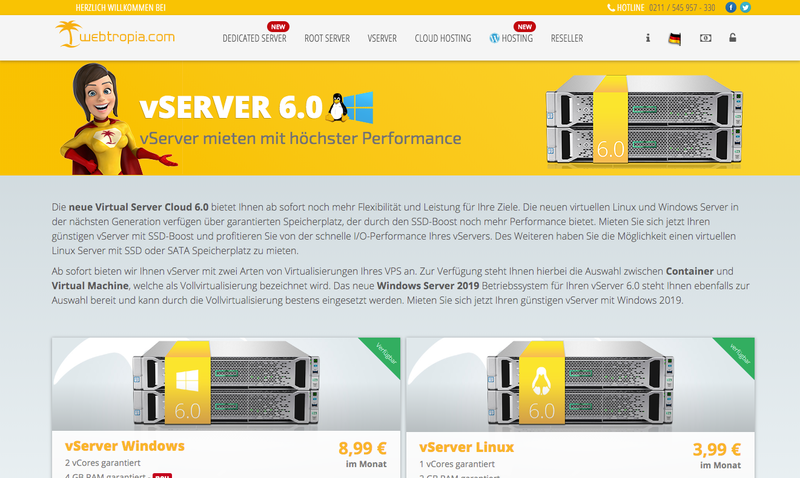Click the banner 6.0 server rack image
The width and height of the screenshot is (800, 478).
click(x=644, y=120)
